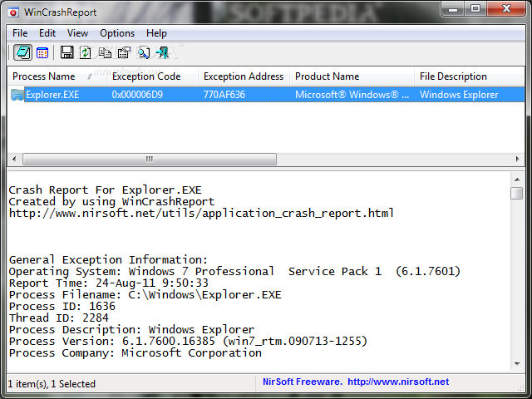Click the Refresh icon with green arrows
Image resolution: width=532 pixels, height=399 pixels.
tap(85, 52)
